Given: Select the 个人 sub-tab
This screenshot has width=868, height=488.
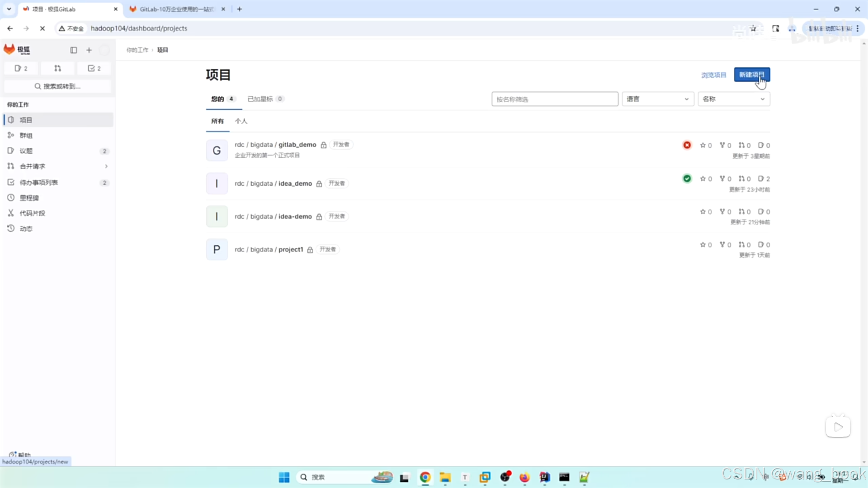Looking at the screenshot, I should pyautogui.click(x=241, y=121).
